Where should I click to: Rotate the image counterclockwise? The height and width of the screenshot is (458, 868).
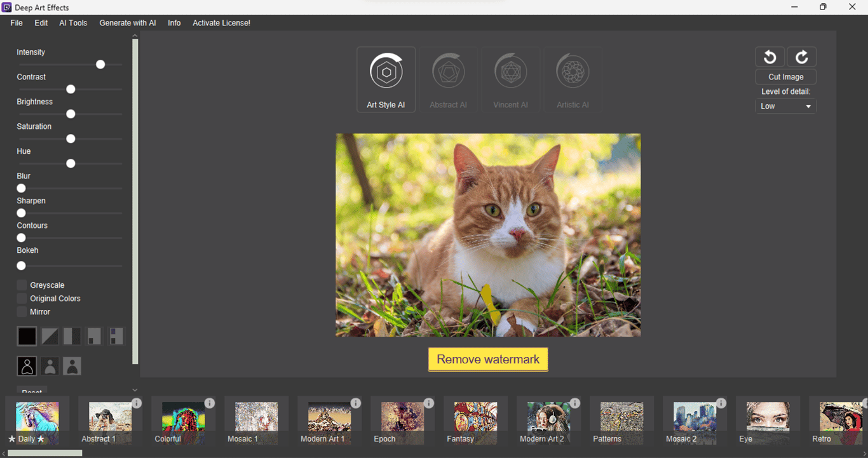tap(770, 57)
